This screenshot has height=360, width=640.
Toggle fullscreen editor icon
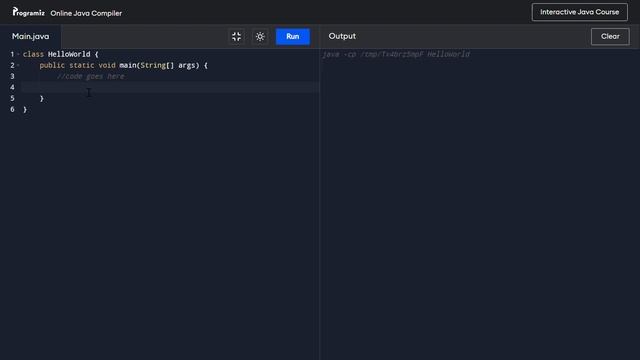tap(236, 37)
